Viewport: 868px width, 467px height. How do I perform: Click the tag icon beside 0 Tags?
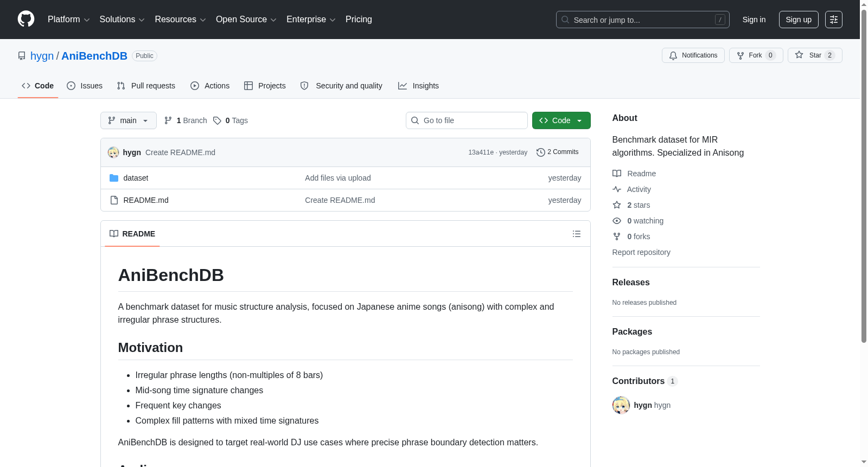[x=217, y=120]
